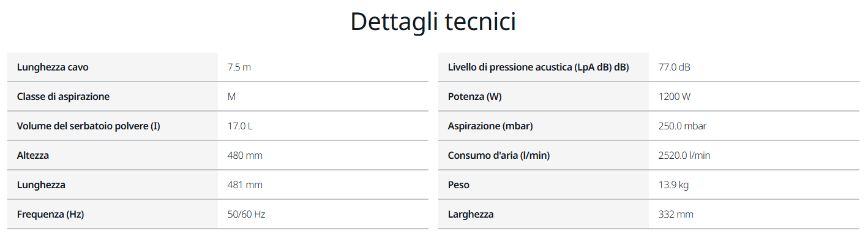This screenshot has height=244, width=868.
Task: Click the 1200 W power value
Action: [675, 96]
